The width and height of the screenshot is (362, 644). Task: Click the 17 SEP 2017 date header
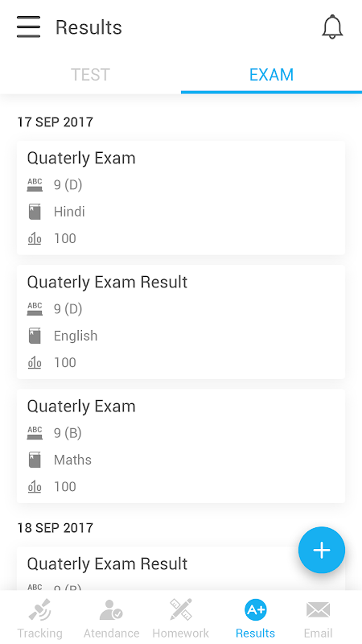point(55,122)
